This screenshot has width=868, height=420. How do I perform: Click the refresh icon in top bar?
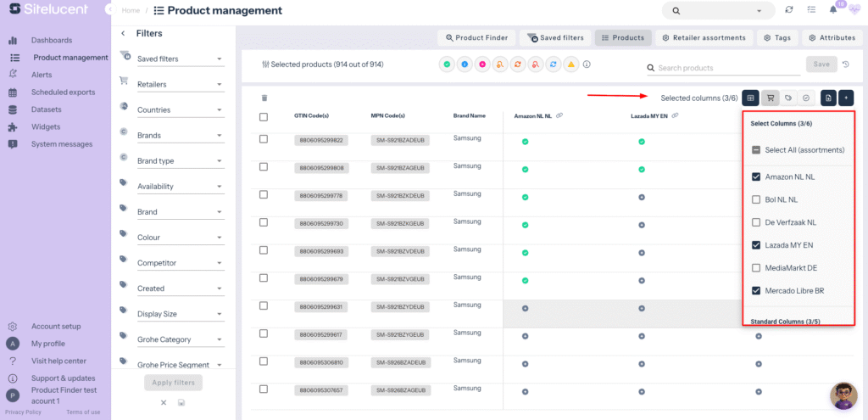point(789,10)
